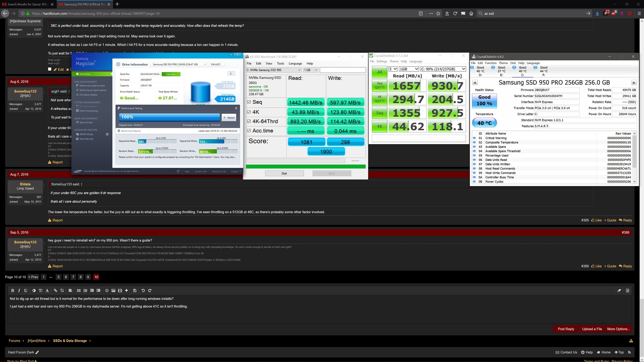Uncheck the Seq test checkbox
Screen dimensions: 644x362
249,102
